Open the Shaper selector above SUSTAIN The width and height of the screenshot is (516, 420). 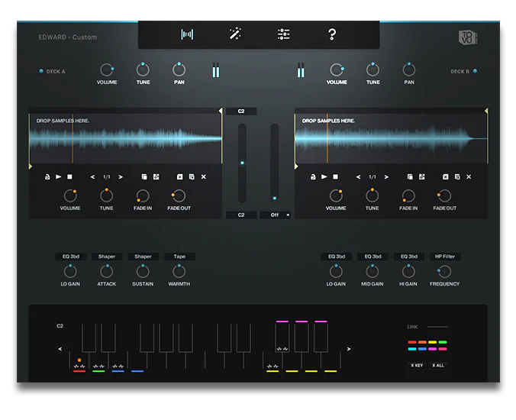tap(143, 257)
